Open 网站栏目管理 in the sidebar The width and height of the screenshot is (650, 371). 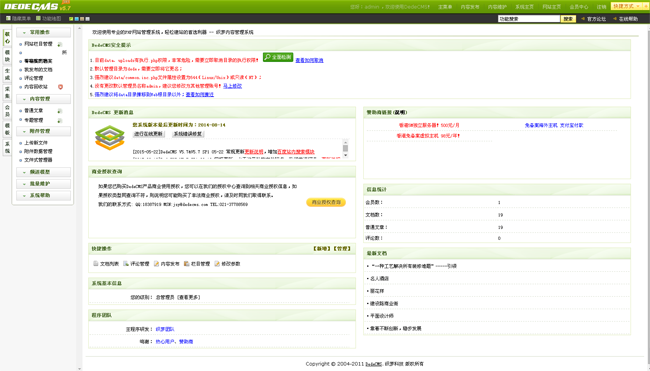pyautogui.click(x=38, y=44)
